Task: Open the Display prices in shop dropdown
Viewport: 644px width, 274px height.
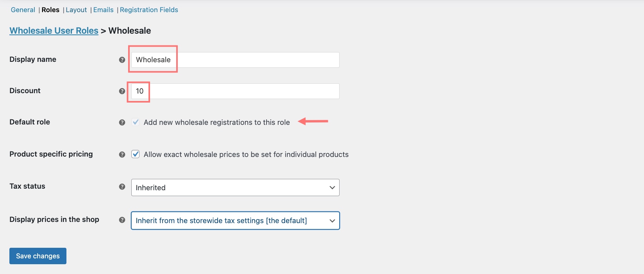Action: (235, 221)
